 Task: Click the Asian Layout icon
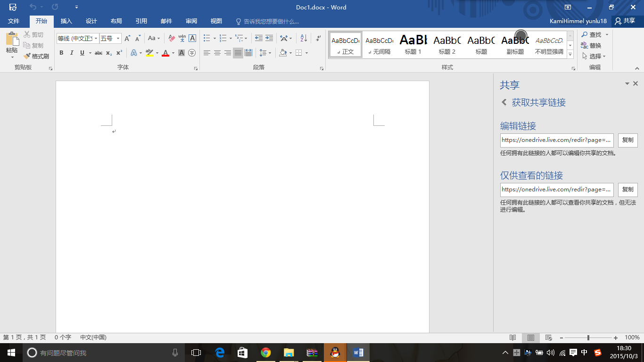click(283, 38)
